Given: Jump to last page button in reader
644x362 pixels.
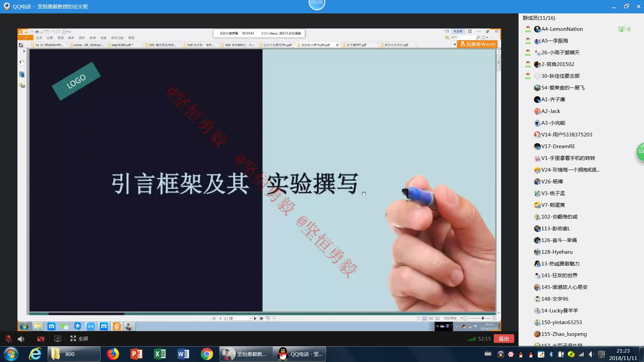Looking at the screenshot, I should click(261, 318).
